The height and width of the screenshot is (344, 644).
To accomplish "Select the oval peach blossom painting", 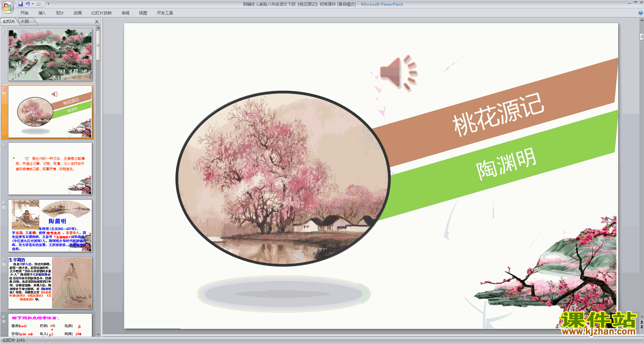I will click(x=282, y=178).
